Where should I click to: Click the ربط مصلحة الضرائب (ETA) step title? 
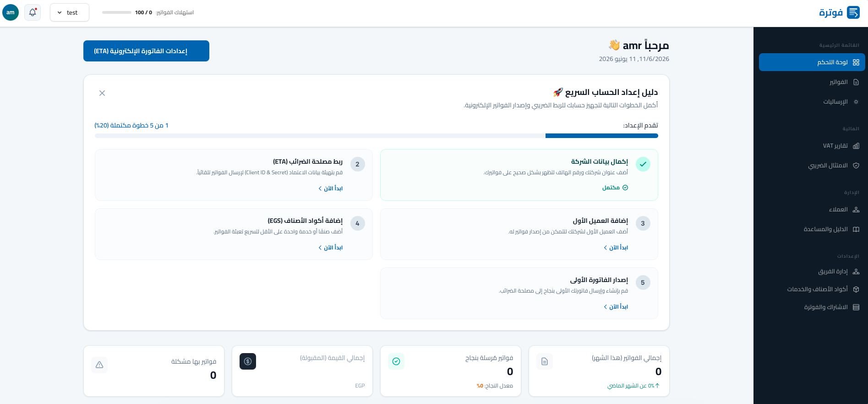(x=308, y=161)
